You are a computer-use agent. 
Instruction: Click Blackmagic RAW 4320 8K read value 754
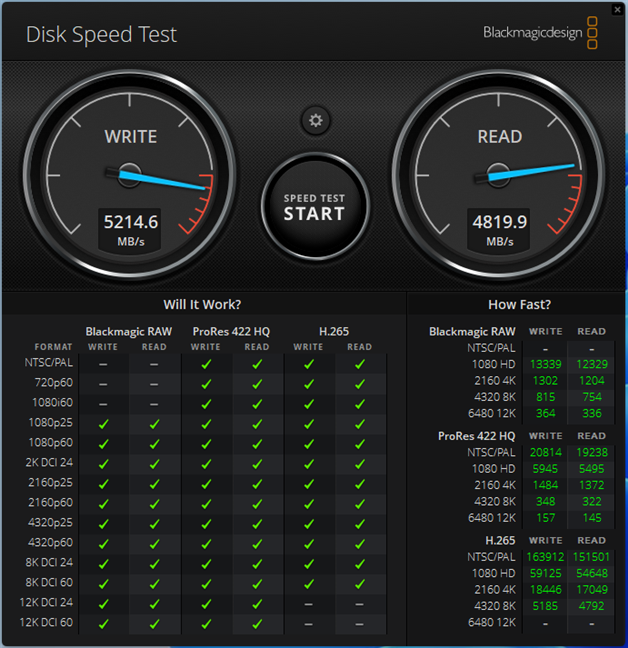[592, 397]
